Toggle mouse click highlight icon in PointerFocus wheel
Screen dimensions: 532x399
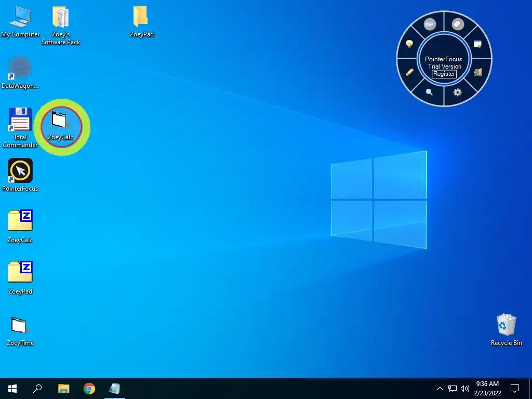(458, 24)
